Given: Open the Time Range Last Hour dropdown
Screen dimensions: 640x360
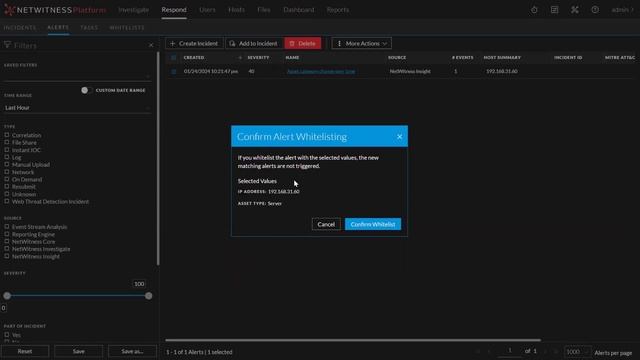Looking at the screenshot, I should [x=77, y=108].
